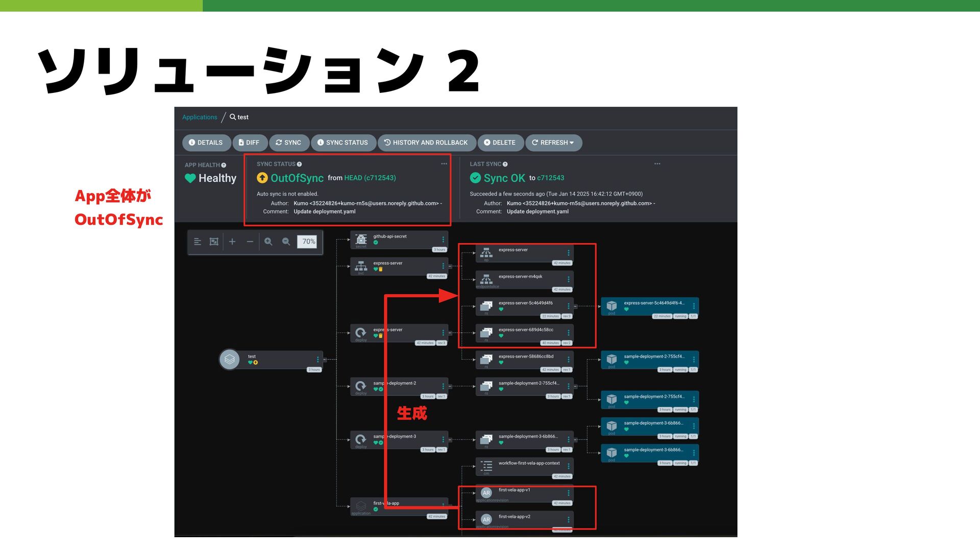This screenshot has height=552, width=980.
Task: Click the 70% zoom level field
Action: click(307, 242)
